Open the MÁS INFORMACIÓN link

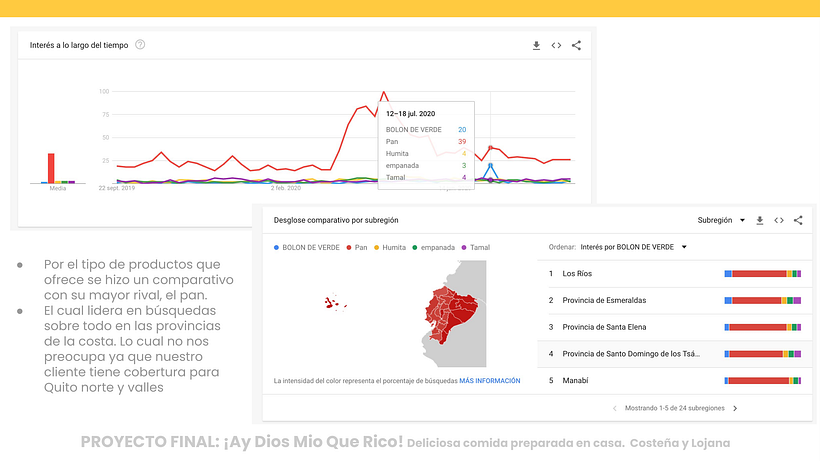pos(489,380)
